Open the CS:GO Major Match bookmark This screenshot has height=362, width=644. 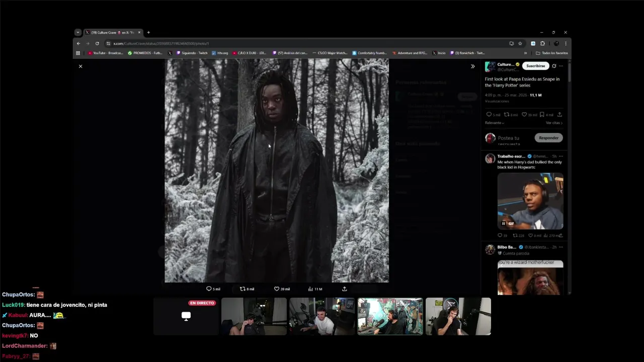pos(330,53)
